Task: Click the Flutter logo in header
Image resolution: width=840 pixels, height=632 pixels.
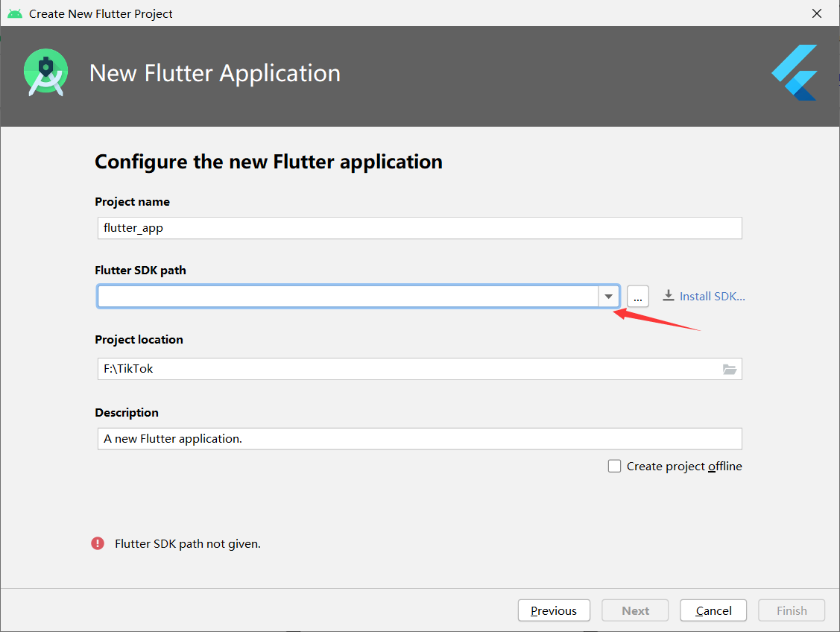Action: coord(795,73)
